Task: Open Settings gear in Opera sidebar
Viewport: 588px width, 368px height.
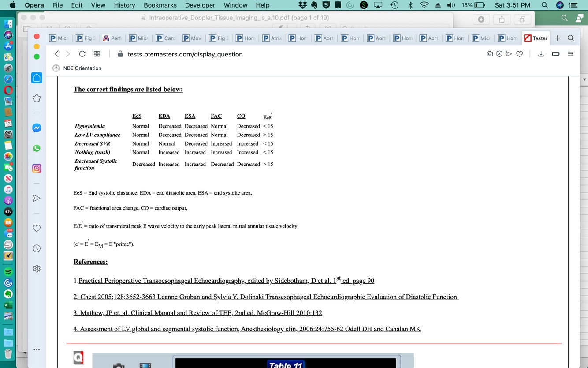Action: click(37, 268)
